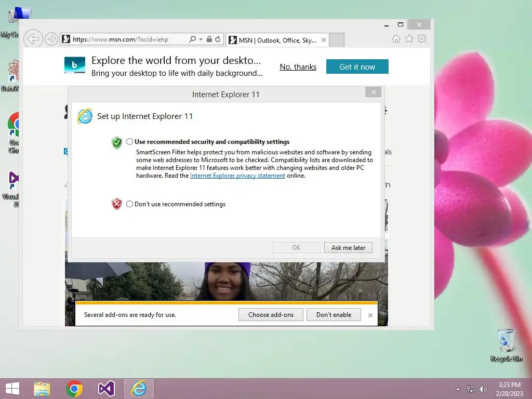532x399 pixels.
Task: Click the network tray icon
Action: [x=471, y=389]
